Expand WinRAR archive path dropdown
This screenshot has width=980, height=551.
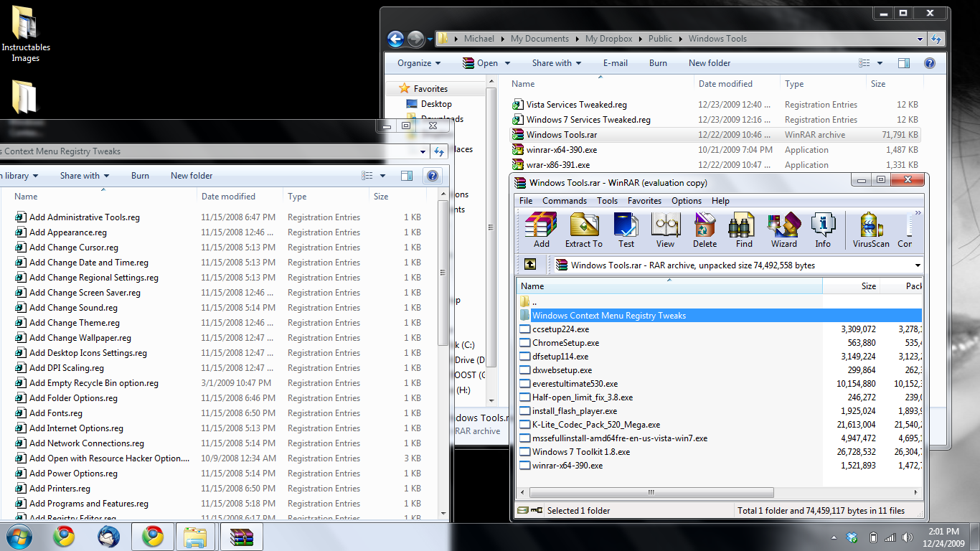918,265
